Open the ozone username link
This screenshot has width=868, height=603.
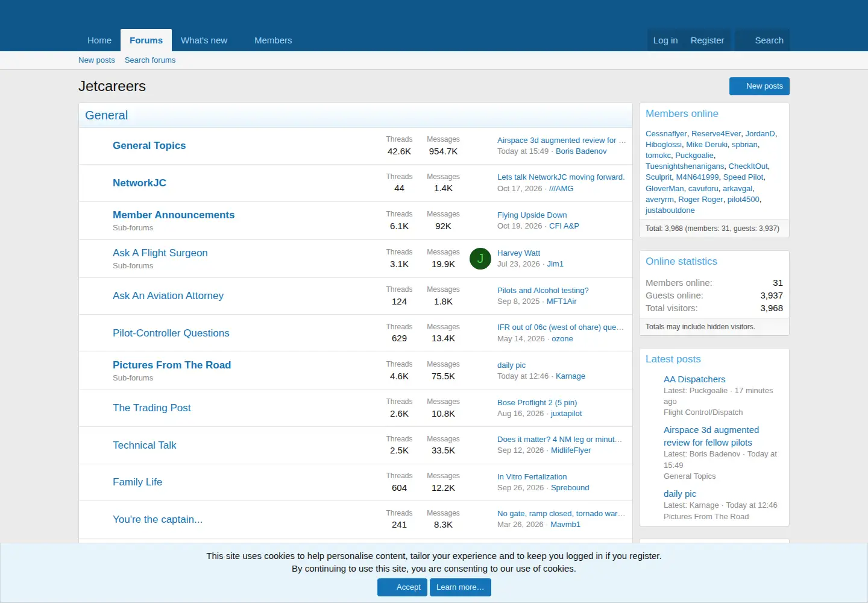coord(562,339)
